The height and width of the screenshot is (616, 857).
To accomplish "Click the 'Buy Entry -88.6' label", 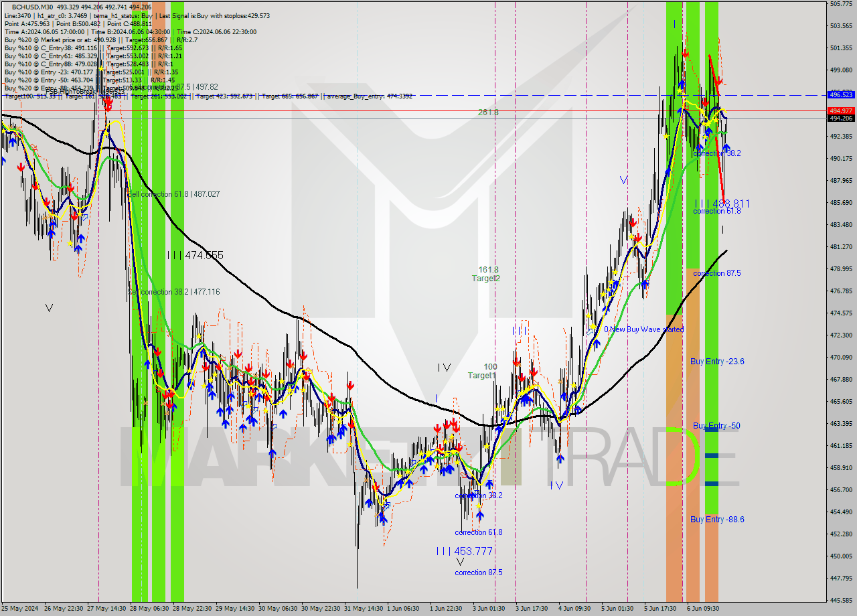I will 717,520.
